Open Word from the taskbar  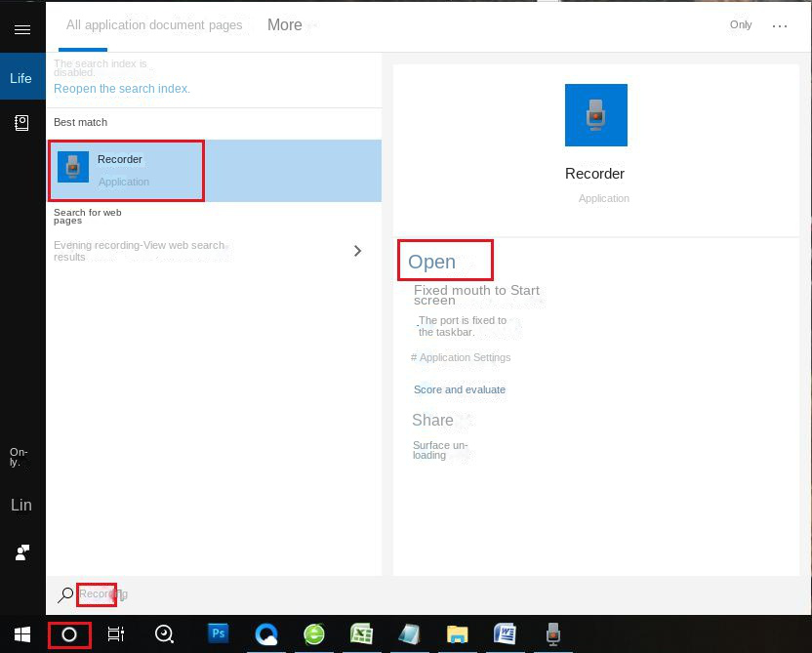tap(505, 633)
